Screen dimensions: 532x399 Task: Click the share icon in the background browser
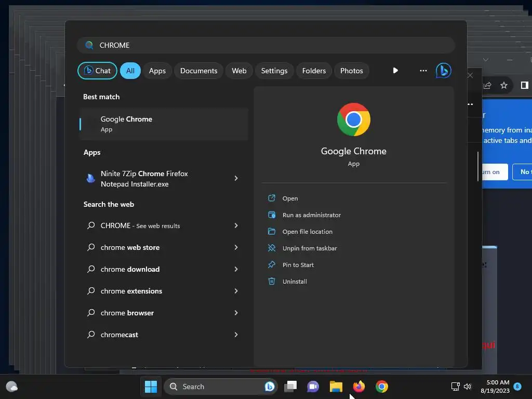click(487, 85)
